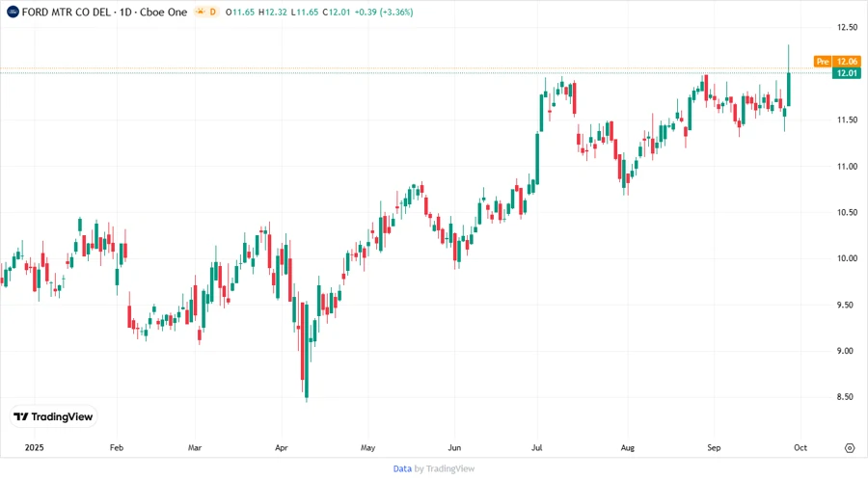Viewport: 868px width, 480px height.
Task: Click the sun pre-market session icon
Action: [200, 12]
